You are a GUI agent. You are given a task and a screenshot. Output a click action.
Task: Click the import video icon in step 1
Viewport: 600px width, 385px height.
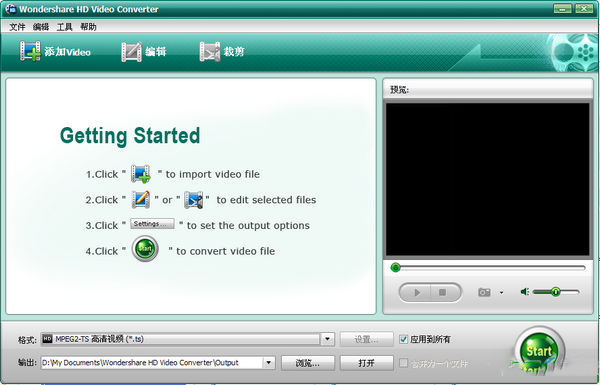pos(141,174)
